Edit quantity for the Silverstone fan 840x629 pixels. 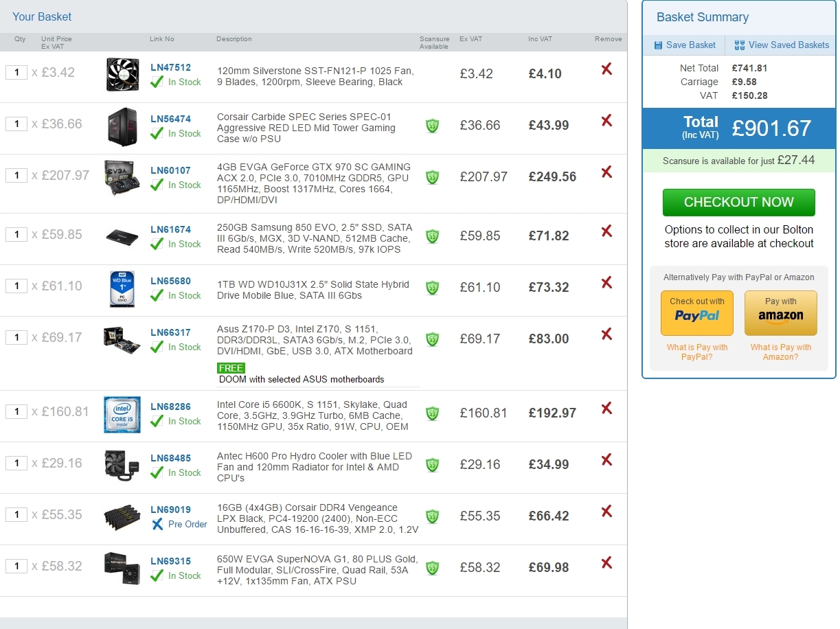16,72
